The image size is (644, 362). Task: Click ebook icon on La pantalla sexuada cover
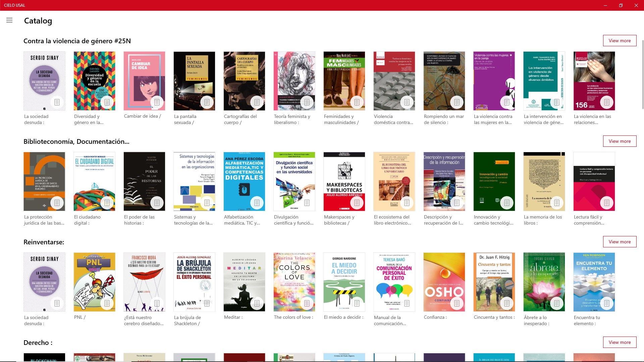coord(207,102)
